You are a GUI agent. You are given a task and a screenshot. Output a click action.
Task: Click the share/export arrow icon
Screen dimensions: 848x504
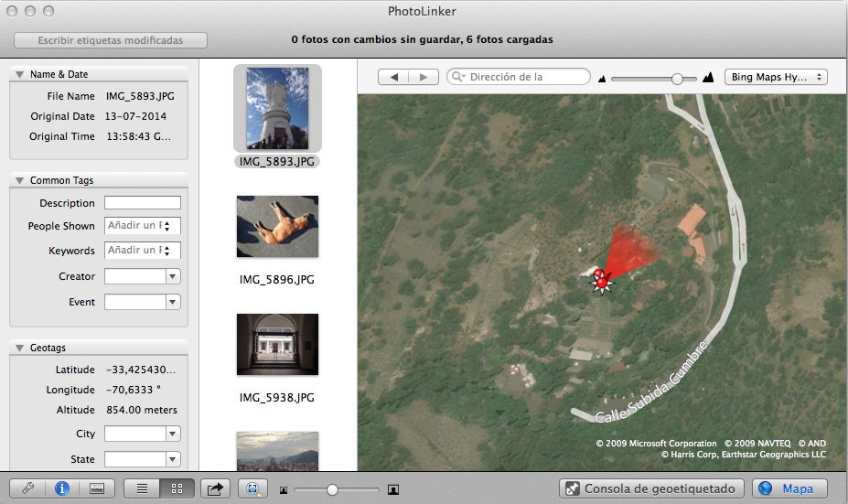[215, 488]
